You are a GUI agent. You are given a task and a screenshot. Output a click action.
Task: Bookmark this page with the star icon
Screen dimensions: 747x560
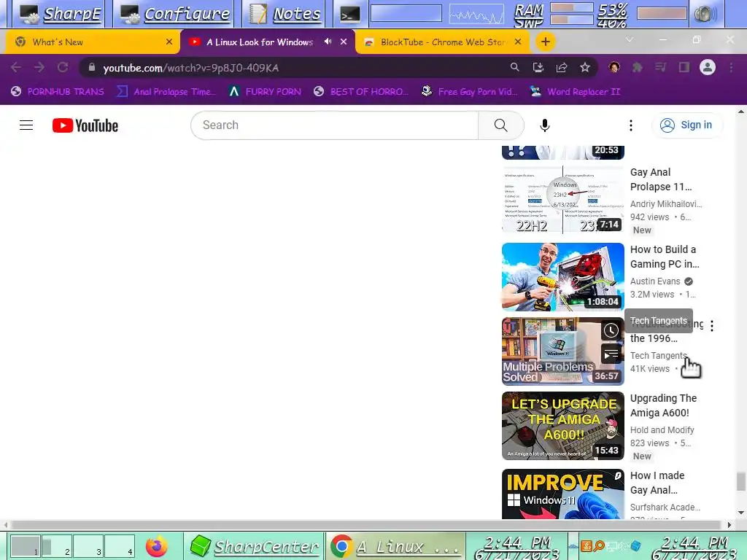click(585, 67)
